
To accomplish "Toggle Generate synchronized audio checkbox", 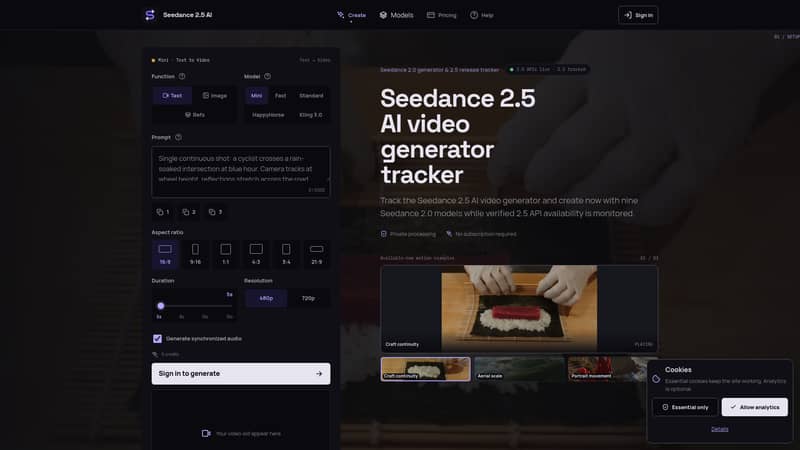I will pos(157,338).
